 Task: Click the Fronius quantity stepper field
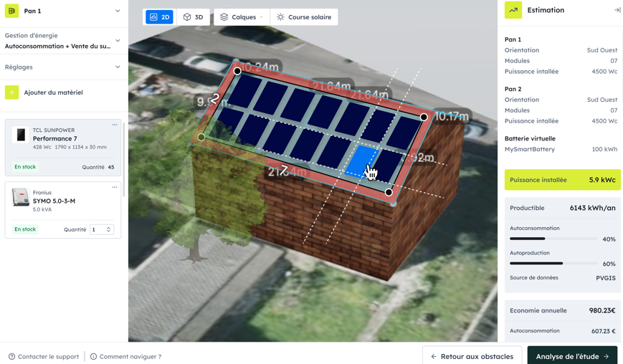point(101,229)
